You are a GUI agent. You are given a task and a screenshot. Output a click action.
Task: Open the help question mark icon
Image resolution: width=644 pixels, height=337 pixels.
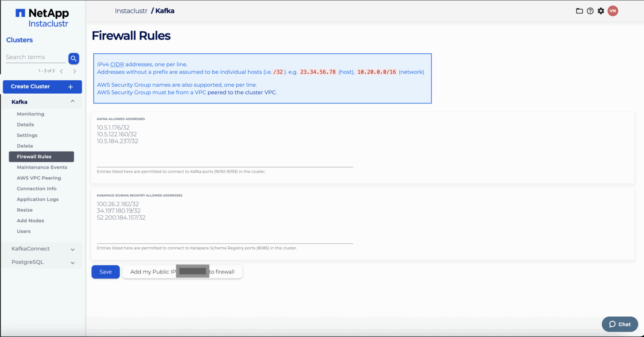pos(590,11)
